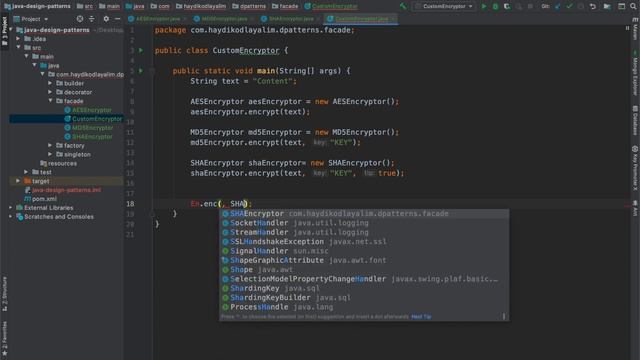Choose StreamHandler suggestion in completion list
The height and width of the screenshot is (360, 640).
pos(364,232)
